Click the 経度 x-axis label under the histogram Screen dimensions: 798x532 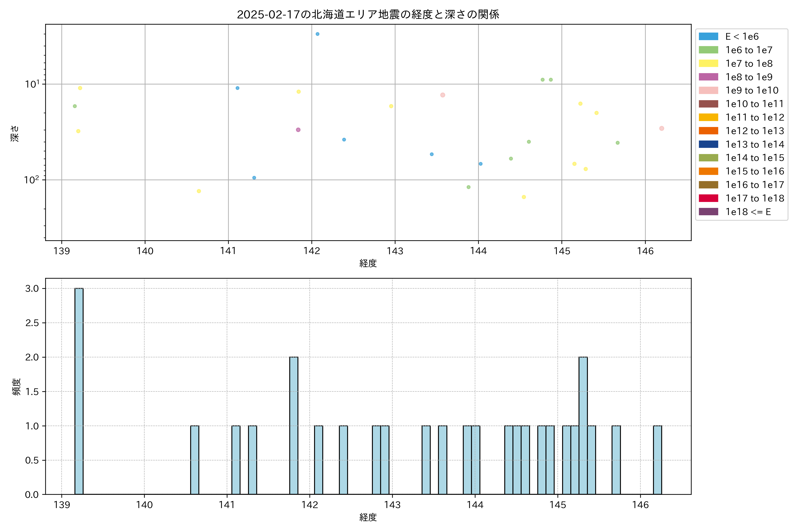click(x=368, y=517)
